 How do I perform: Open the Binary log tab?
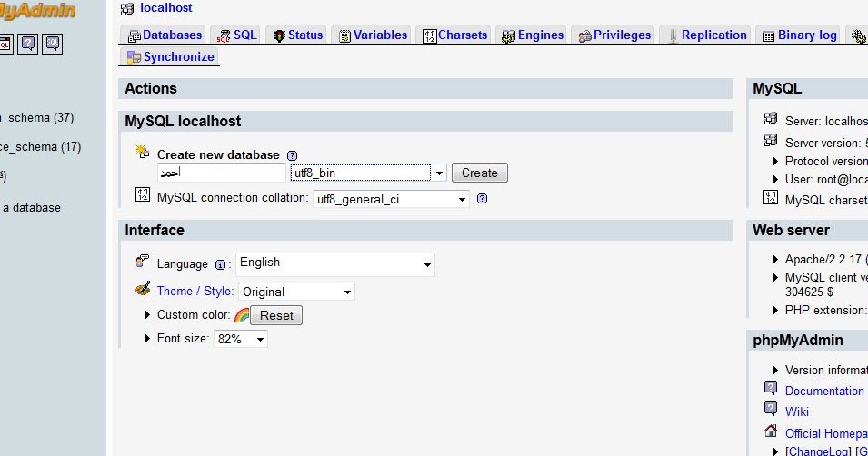coord(800,35)
